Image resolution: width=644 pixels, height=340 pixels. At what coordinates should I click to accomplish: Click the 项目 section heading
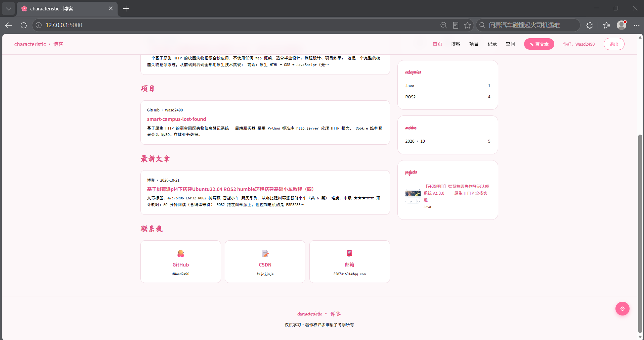(x=148, y=89)
